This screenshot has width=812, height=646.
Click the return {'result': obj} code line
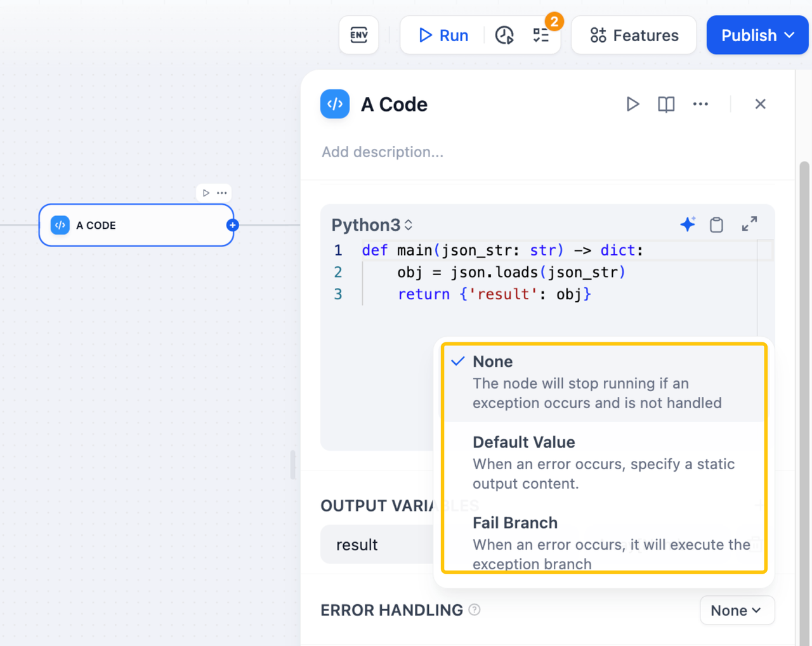tap(494, 294)
